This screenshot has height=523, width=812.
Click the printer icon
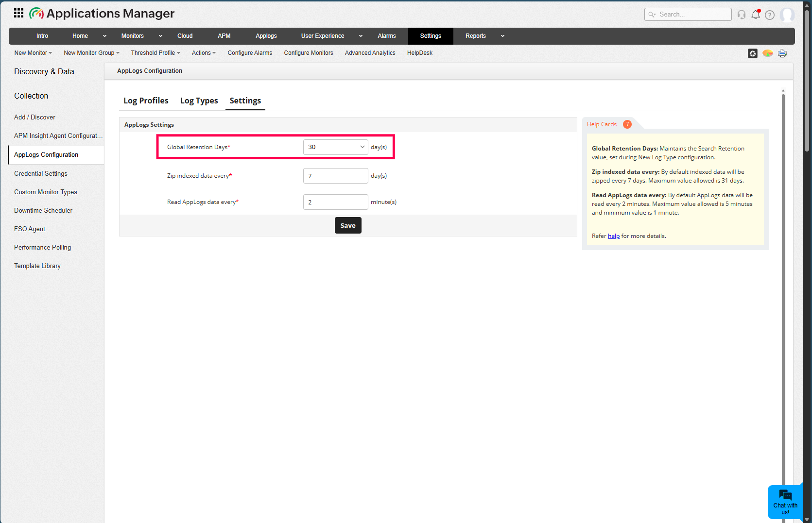[782, 53]
